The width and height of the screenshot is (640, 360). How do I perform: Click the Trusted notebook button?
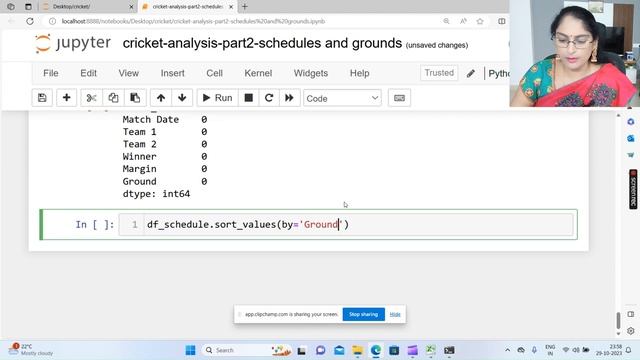tap(439, 73)
